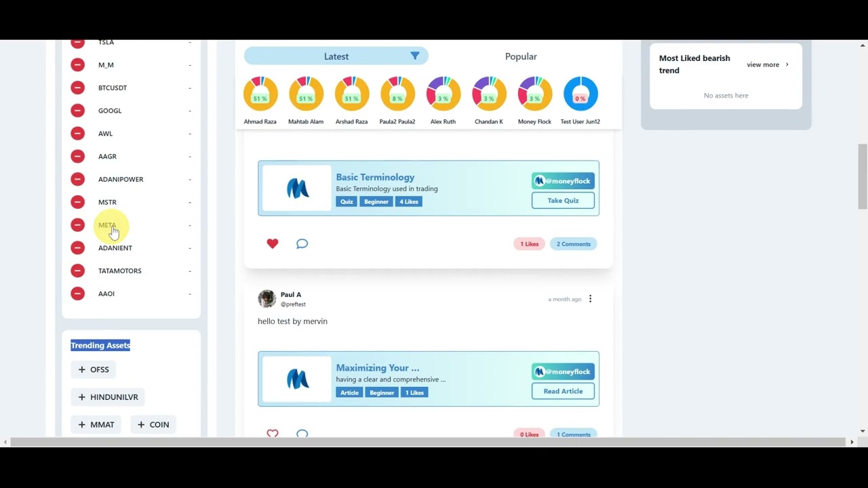Click the Take Quiz button
The image size is (868, 488).
[563, 201]
